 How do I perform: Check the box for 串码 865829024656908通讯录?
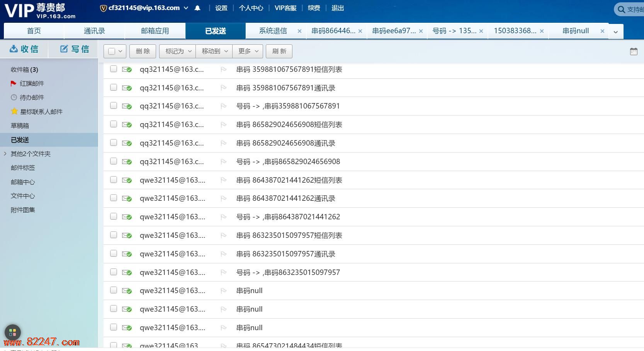(x=113, y=143)
